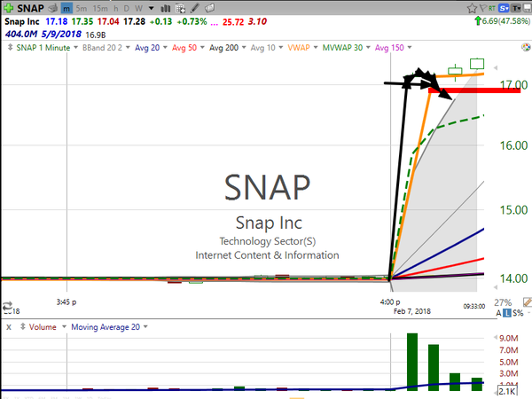This screenshot has height=399, width=532.
Task: Click the +0.73% percent change value
Action: point(192,21)
